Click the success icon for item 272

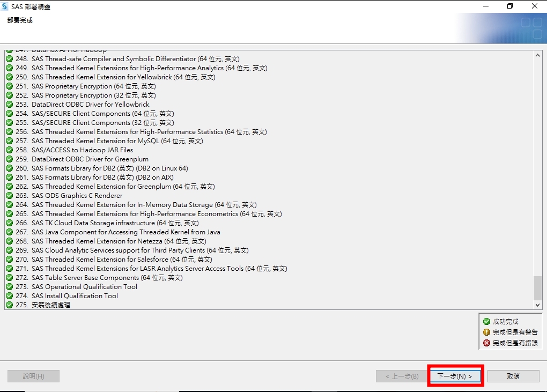point(10,278)
